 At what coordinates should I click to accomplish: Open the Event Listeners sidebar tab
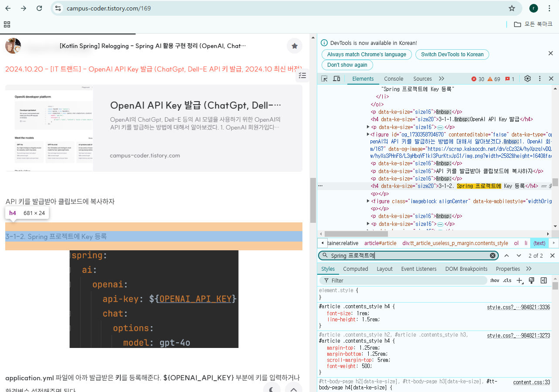click(x=418, y=269)
